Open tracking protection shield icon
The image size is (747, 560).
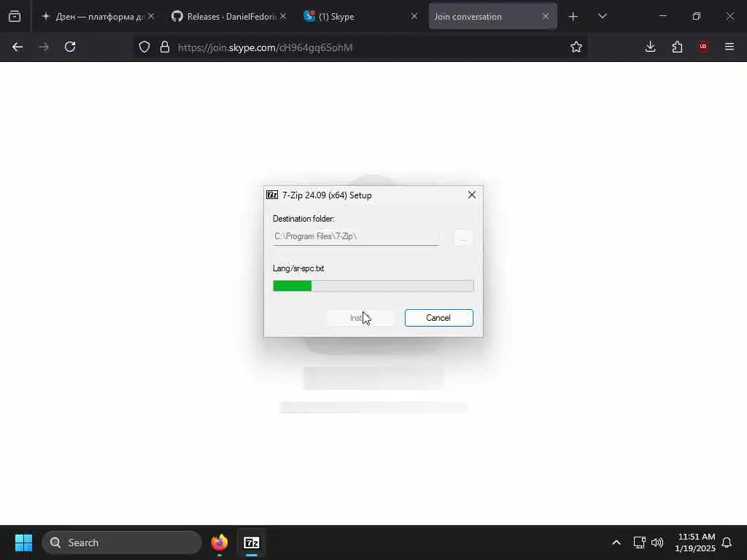click(x=144, y=47)
